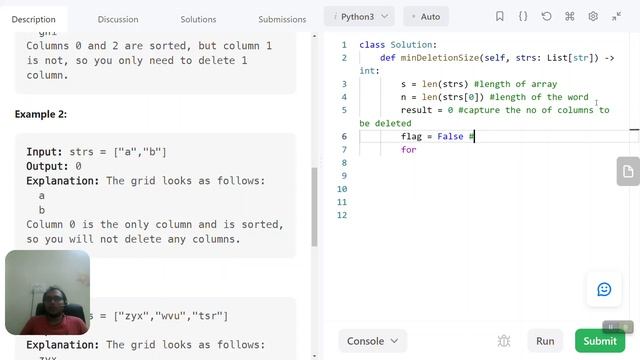Screen dimensions: 640x360
Task: Click the curly braces format code icon
Action: pos(523,16)
